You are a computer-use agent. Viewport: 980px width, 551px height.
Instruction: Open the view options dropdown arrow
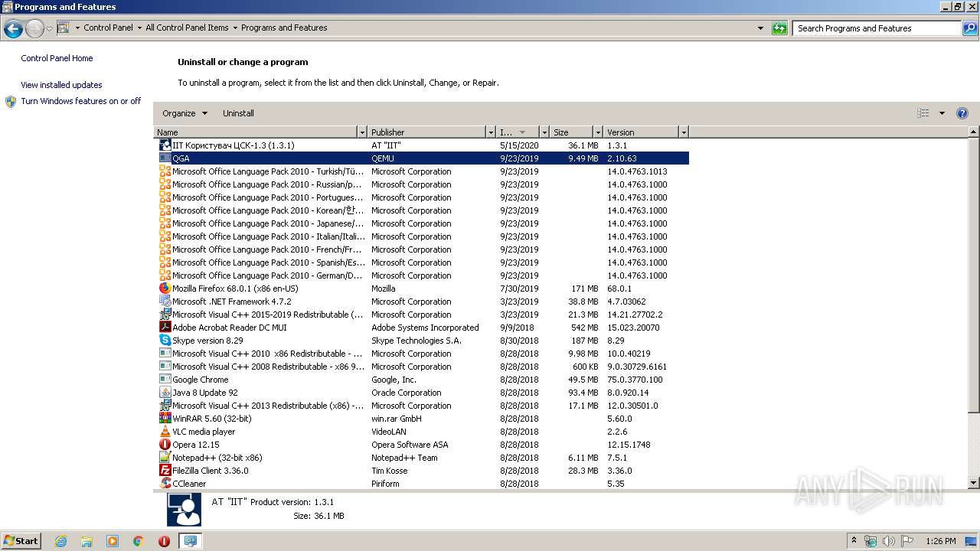click(942, 113)
